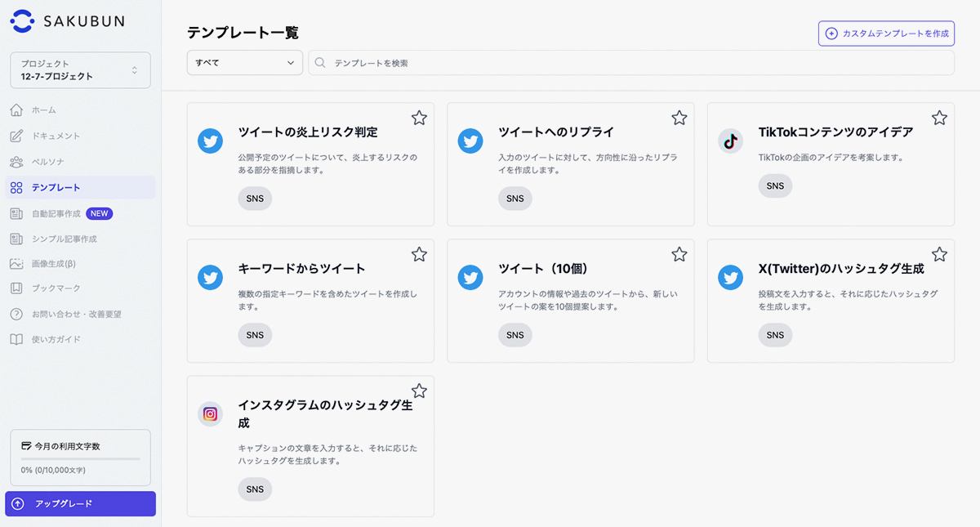Favorite the TikTokコンテンツのアイデア template

pos(939,118)
